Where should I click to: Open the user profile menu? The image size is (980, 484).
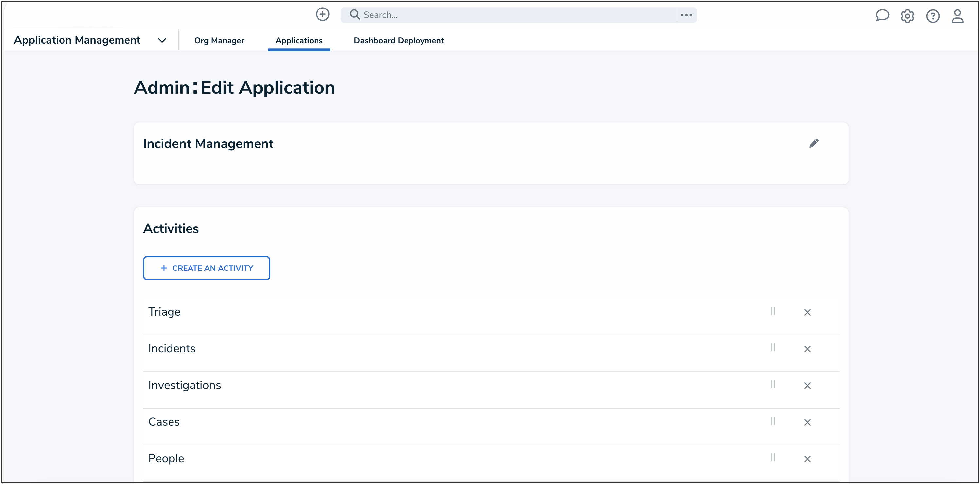pos(958,16)
